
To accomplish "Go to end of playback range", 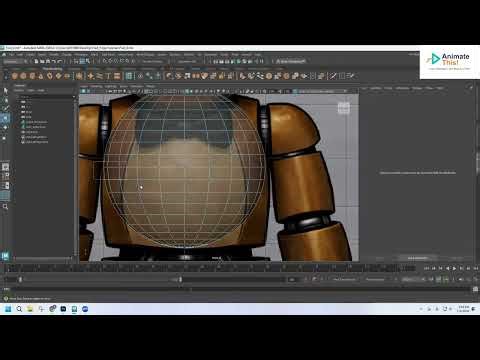I will [x=476, y=268].
